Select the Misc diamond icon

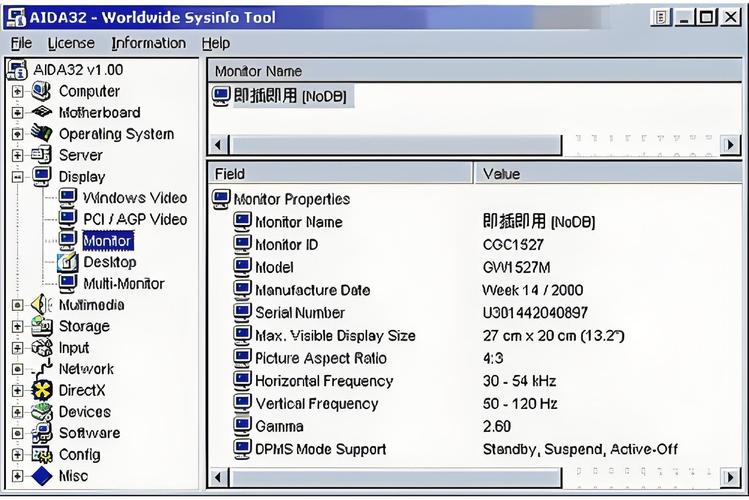pos(42,476)
